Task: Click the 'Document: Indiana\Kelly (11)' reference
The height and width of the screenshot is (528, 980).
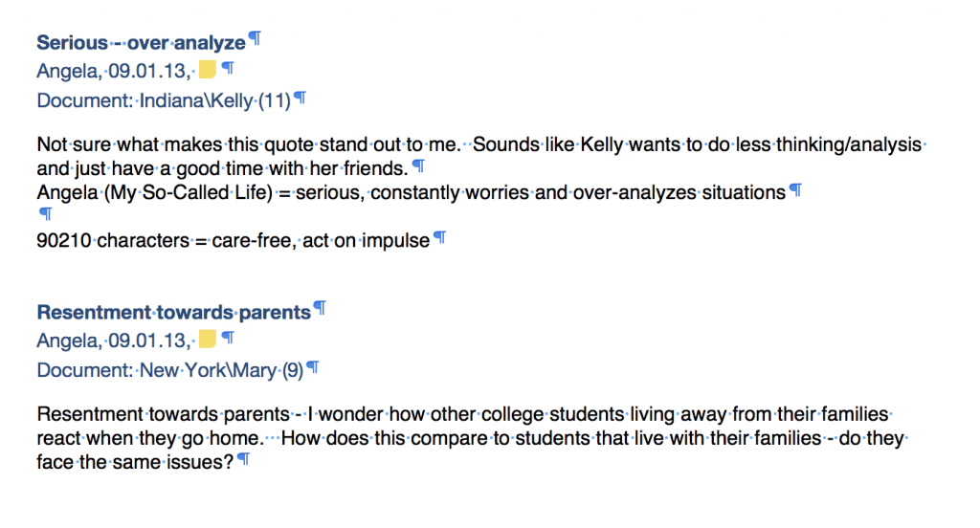Action: [164, 100]
